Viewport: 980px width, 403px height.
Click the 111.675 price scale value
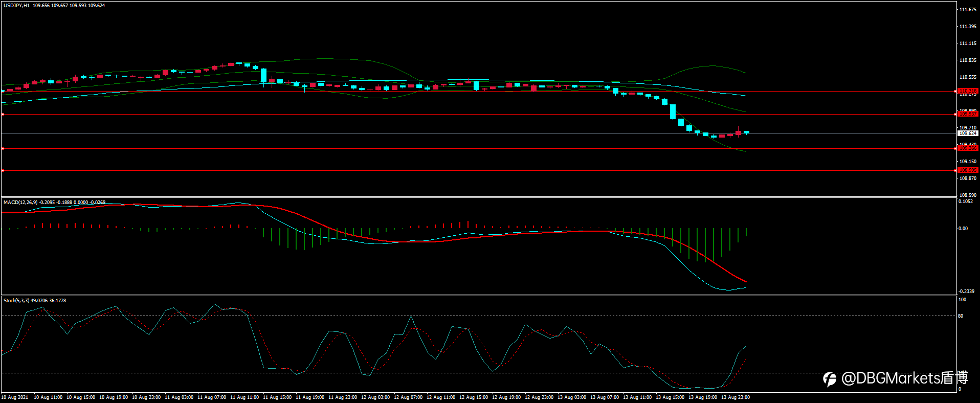[x=968, y=10]
